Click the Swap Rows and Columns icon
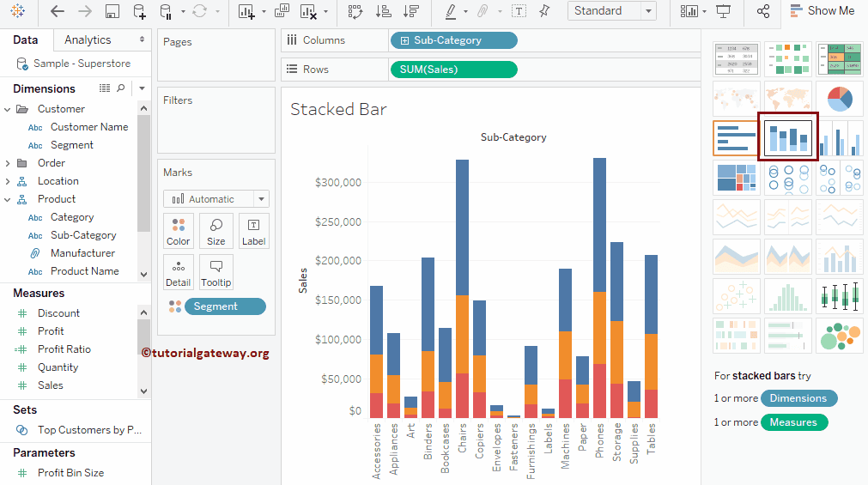 coord(355,11)
